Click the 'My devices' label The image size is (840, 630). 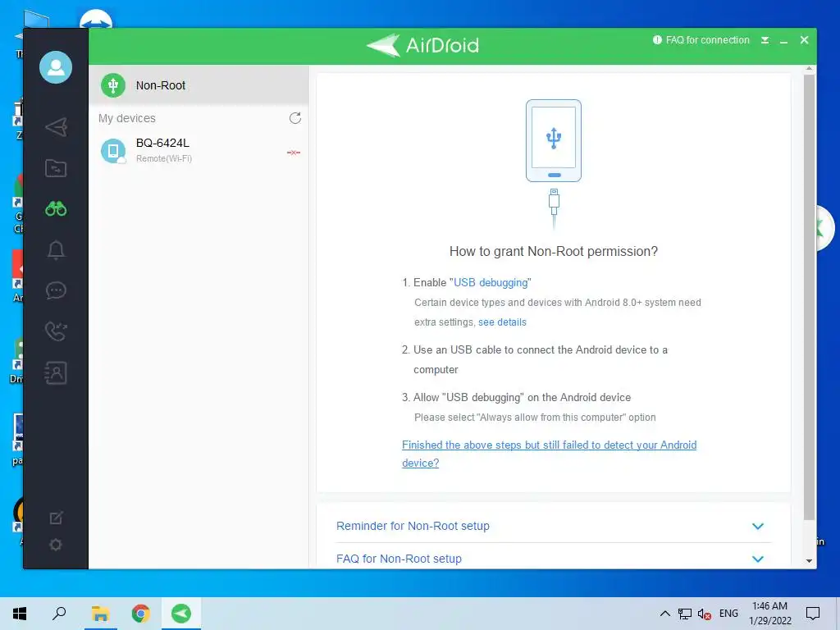(x=127, y=118)
